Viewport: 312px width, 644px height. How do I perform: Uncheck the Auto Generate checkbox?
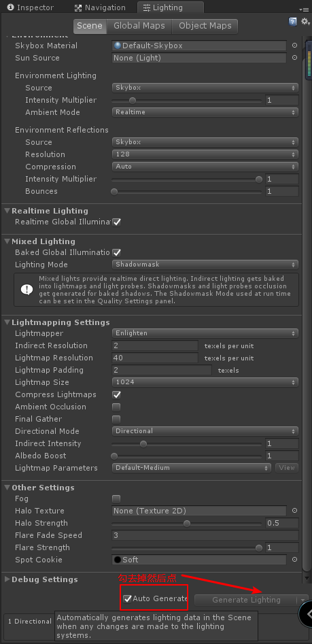(x=128, y=599)
